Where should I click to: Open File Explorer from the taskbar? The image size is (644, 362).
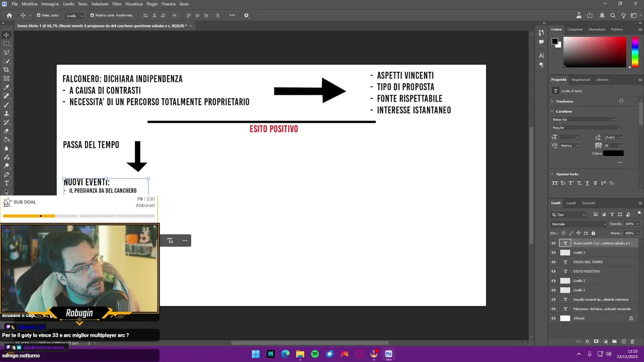pos(300,354)
